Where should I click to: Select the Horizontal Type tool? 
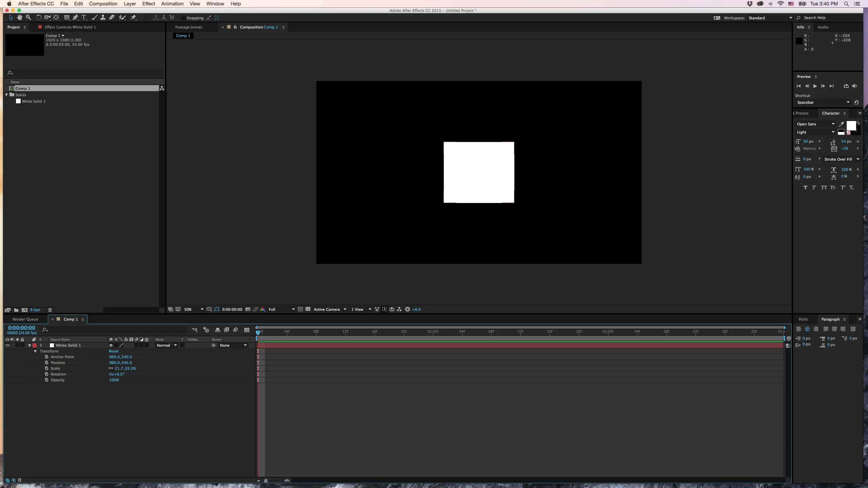(x=84, y=18)
